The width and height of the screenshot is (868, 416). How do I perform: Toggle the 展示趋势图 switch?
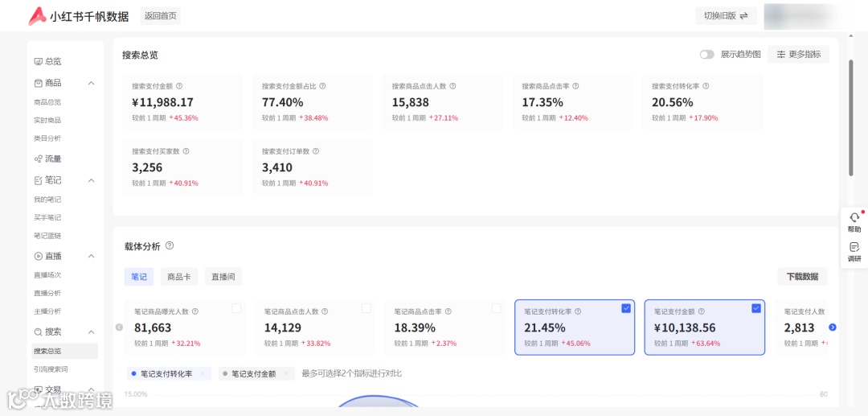(x=707, y=54)
